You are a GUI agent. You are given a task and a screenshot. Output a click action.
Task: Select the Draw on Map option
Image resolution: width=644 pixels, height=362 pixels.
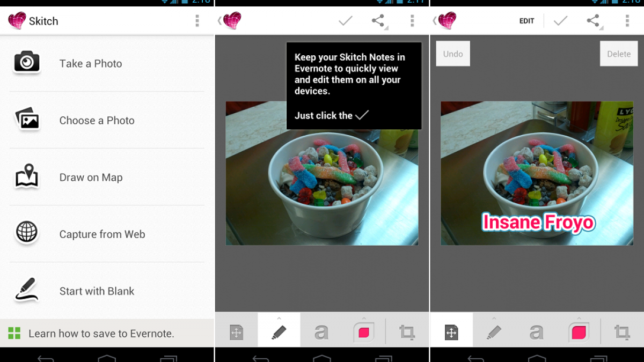click(107, 177)
